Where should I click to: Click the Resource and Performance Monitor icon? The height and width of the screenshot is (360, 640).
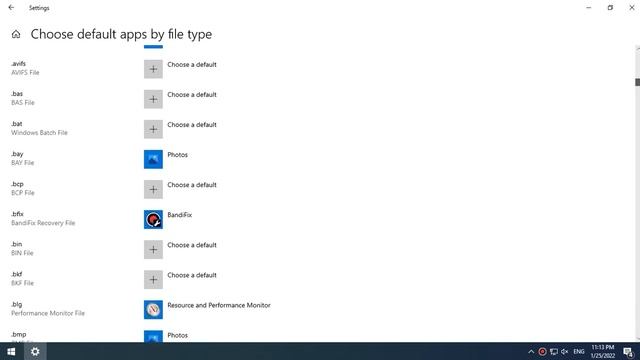click(x=153, y=310)
